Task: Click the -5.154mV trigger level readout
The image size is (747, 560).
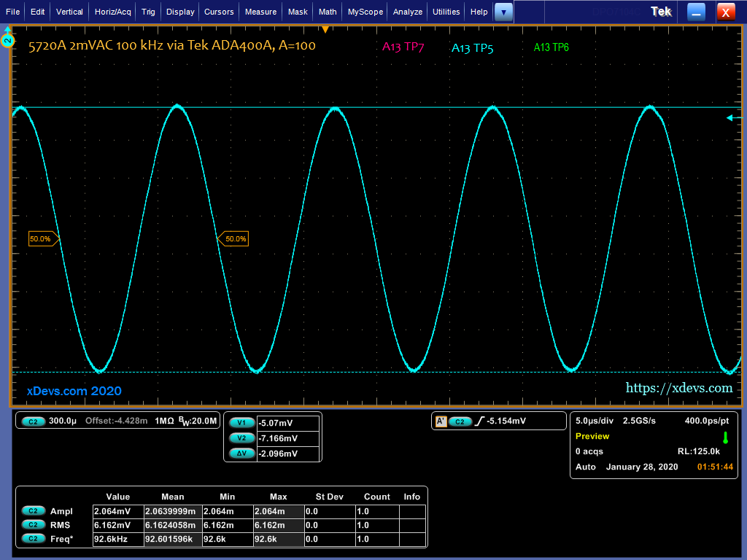Action: tap(506, 421)
